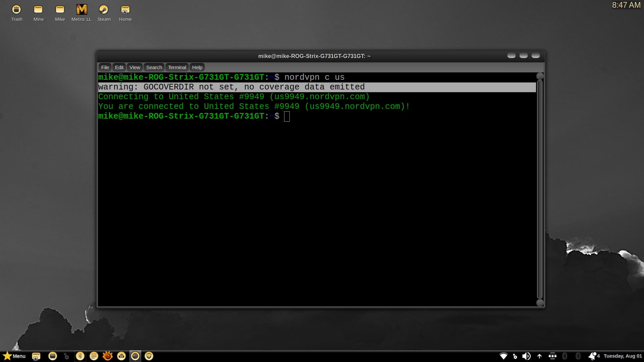Click the terminal scrollbar bottom arrow
Viewport: 644px width, 362px height.
[x=540, y=303]
